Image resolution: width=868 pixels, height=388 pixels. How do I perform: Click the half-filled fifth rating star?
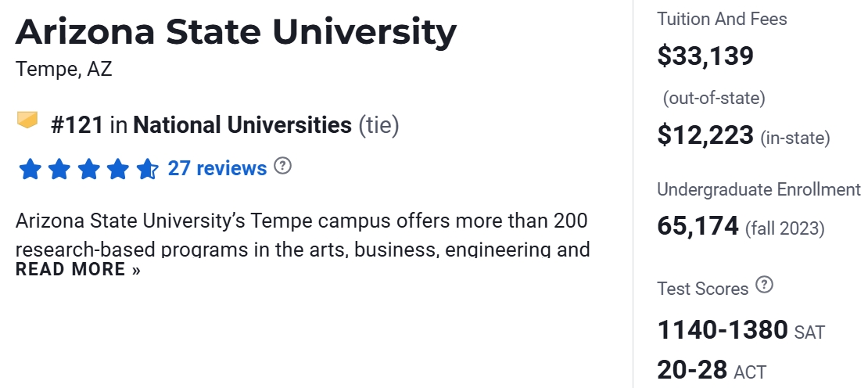point(147,169)
